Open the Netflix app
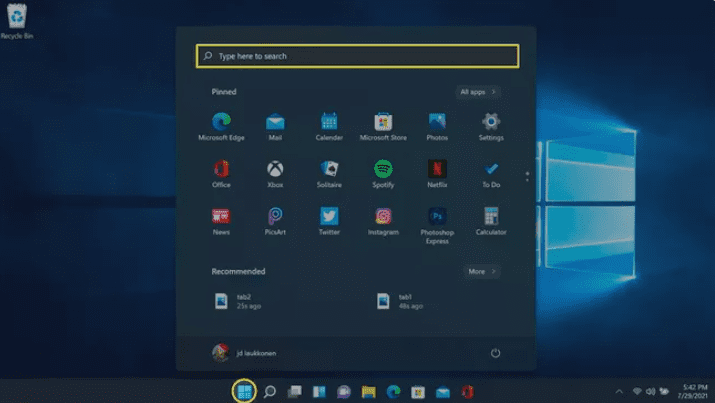Image resolution: width=715 pixels, height=403 pixels. click(437, 171)
